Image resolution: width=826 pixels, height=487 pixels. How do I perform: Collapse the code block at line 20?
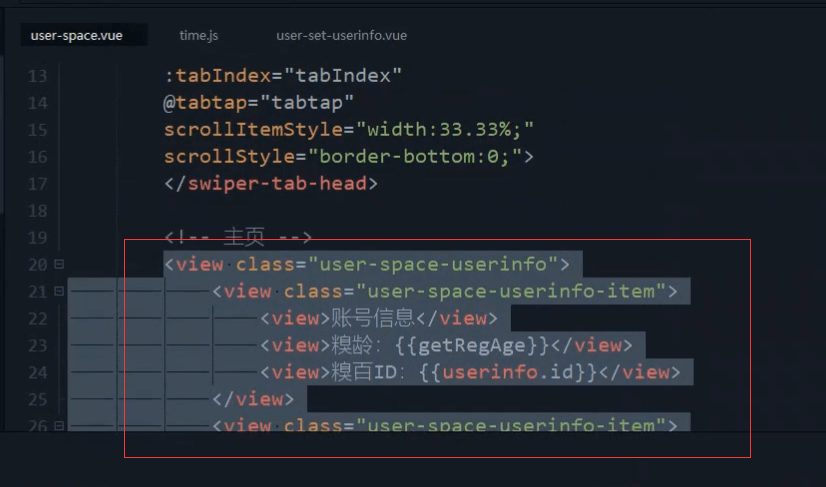[59, 264]
